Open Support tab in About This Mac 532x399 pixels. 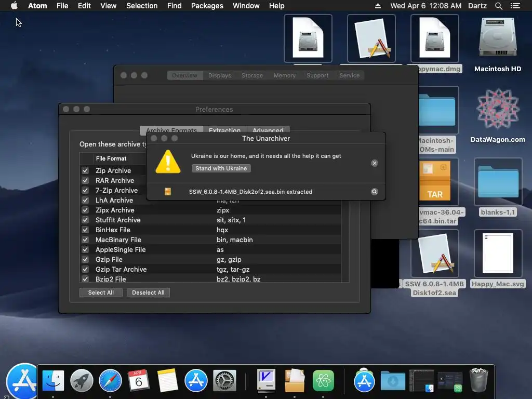click(x=317, y=75)
